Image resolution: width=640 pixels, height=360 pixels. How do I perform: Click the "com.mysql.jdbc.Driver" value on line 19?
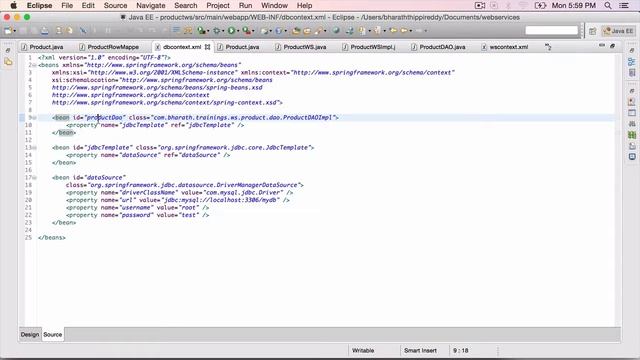[243, 193]
